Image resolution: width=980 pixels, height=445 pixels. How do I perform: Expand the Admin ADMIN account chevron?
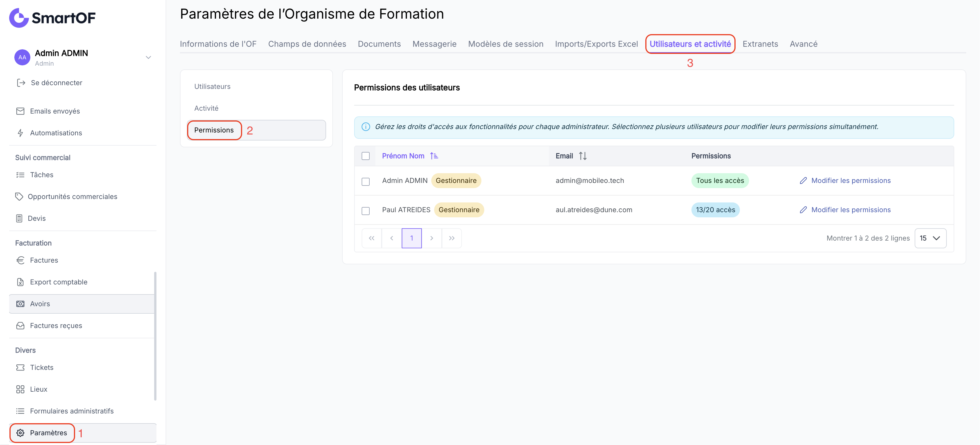click(148, 57)
